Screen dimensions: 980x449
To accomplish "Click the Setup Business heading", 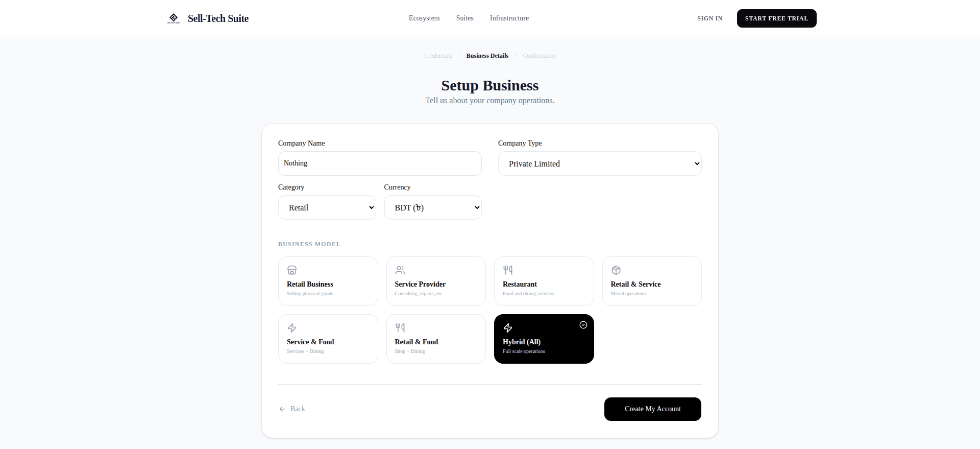I will click(490, 85).
